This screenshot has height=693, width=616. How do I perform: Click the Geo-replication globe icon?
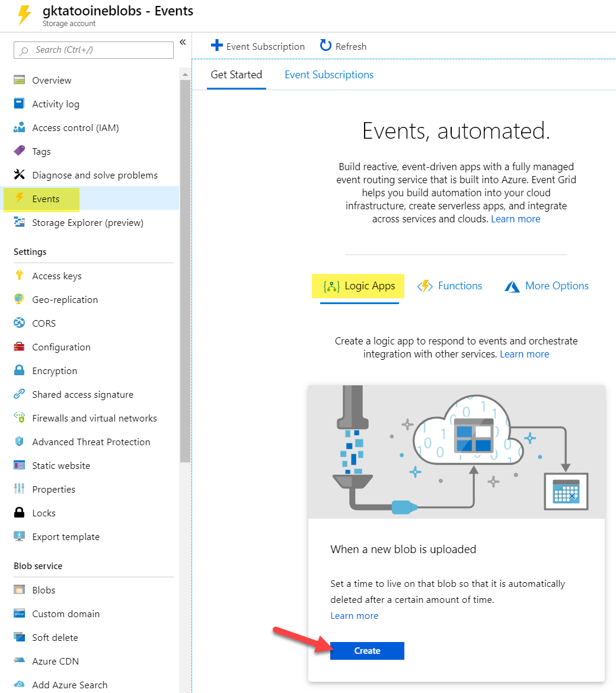point(20,299)
